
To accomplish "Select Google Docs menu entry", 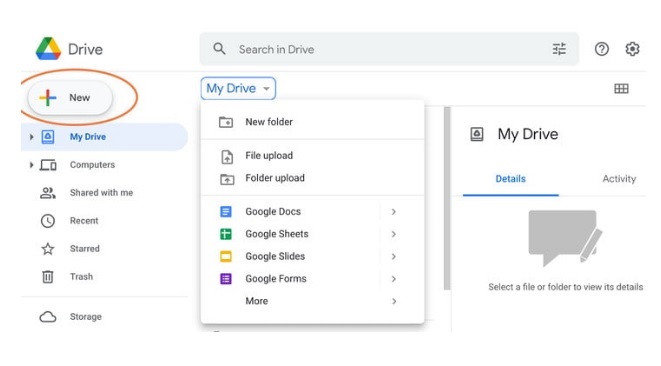I will click(x=312, y=211).
